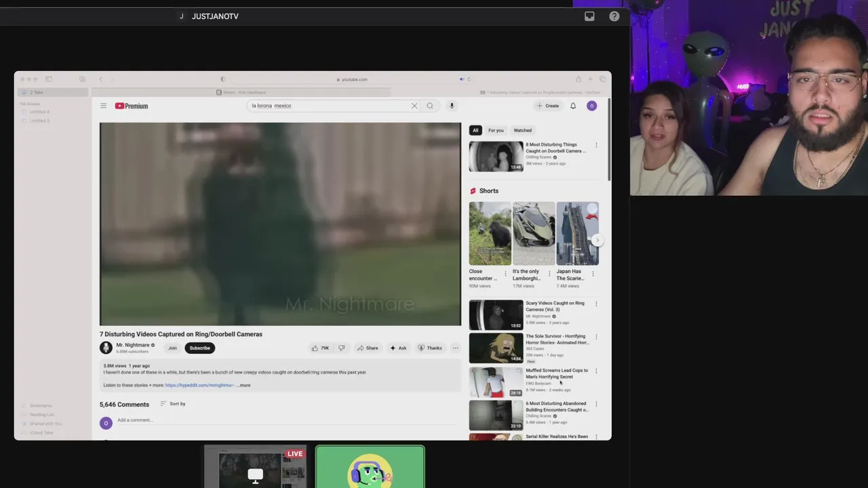Click the youtube.com address bar
This screenshot has width=868, height=488.
(x=352, y=79)
